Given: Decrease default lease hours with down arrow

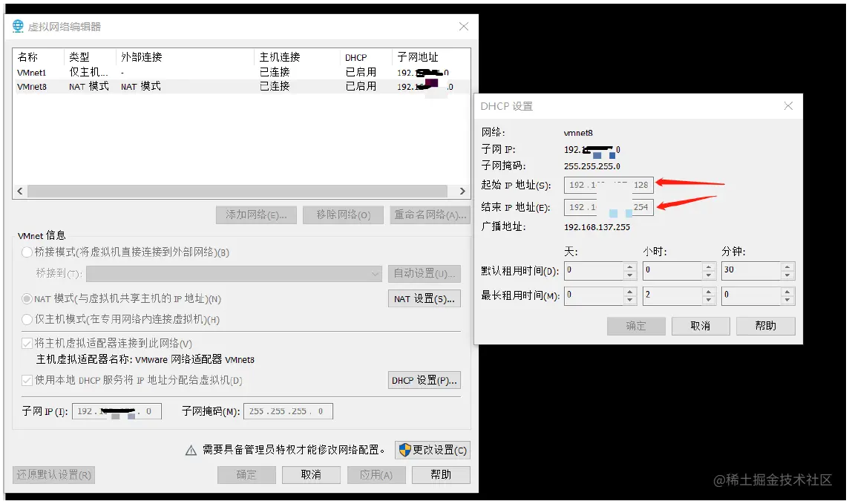Looking at the screenshot, I should point(708,275).
